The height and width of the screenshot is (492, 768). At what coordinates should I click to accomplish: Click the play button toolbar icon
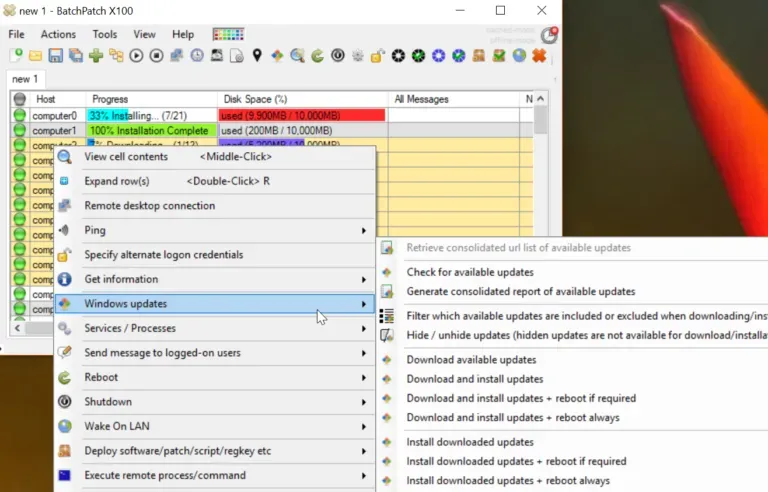coord(136,55)
